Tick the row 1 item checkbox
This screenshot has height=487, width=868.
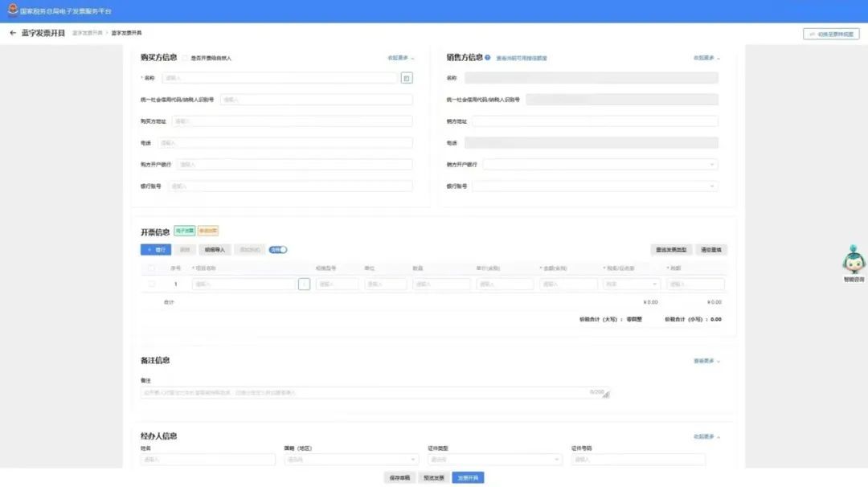[x=152, y=284]
